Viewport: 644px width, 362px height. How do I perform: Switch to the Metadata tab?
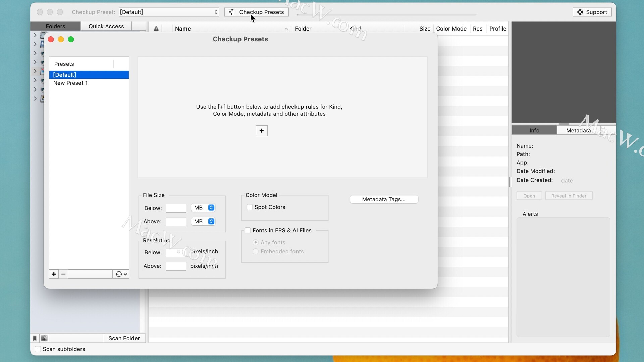[x=578, y=130]
